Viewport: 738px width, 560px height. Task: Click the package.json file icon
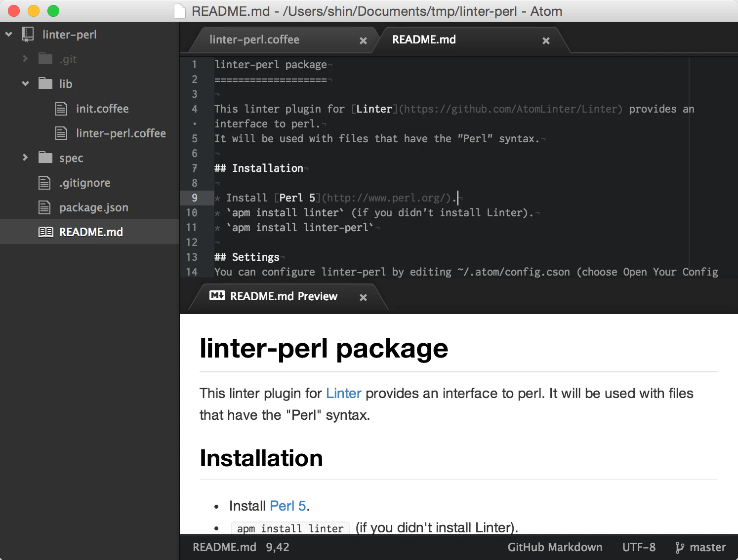coord(44,207)
